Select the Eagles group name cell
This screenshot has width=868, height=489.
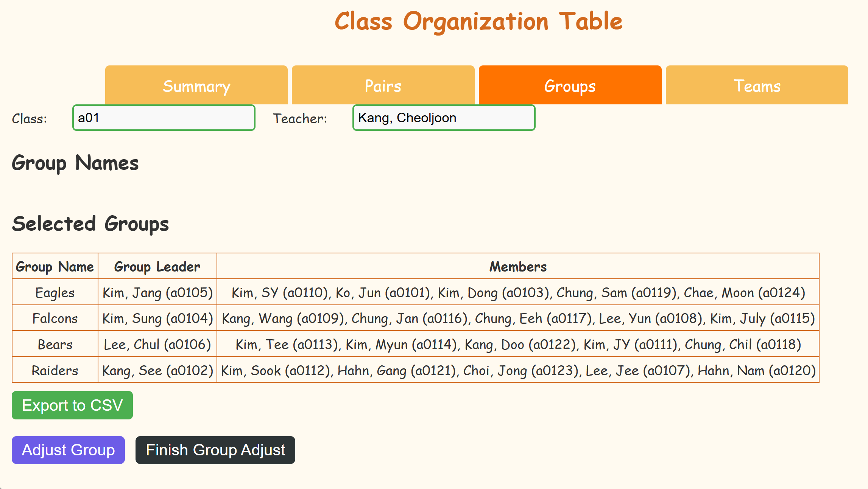[x=55, y=292]
